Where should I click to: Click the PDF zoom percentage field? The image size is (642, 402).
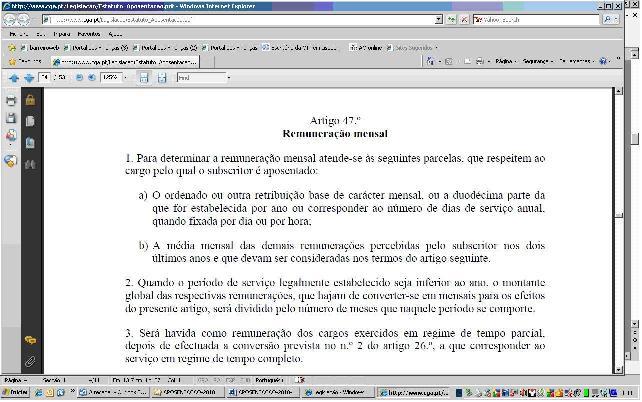pos(111,77)
